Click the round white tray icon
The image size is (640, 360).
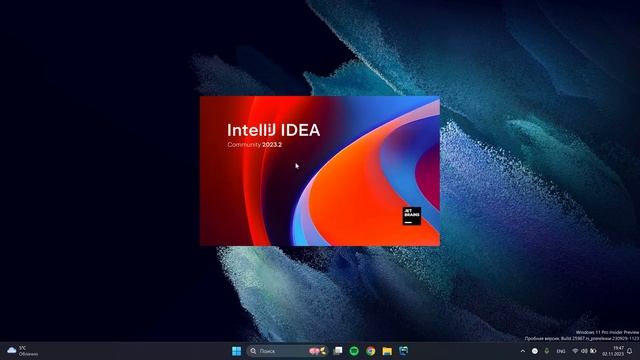tap(535, 351)
